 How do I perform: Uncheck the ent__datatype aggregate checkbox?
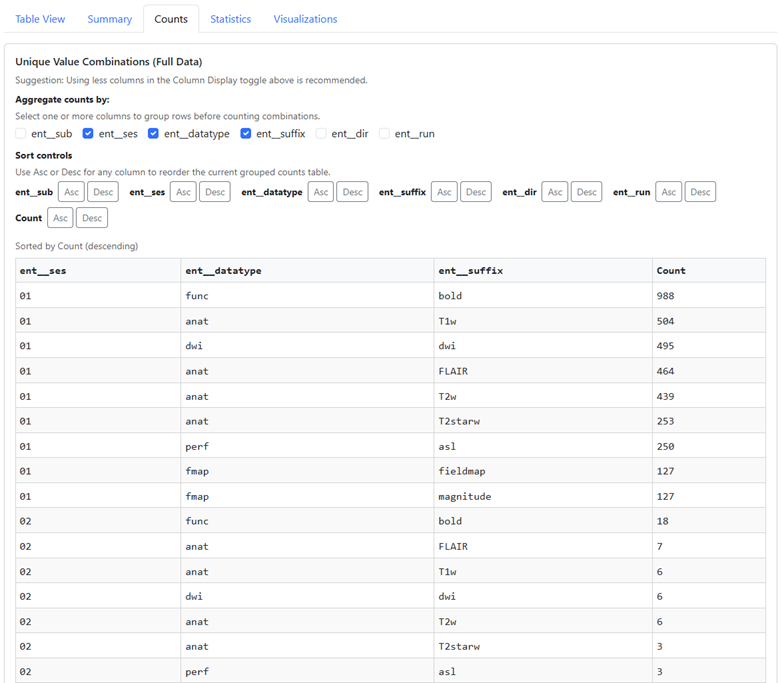[x=153, y=133]
